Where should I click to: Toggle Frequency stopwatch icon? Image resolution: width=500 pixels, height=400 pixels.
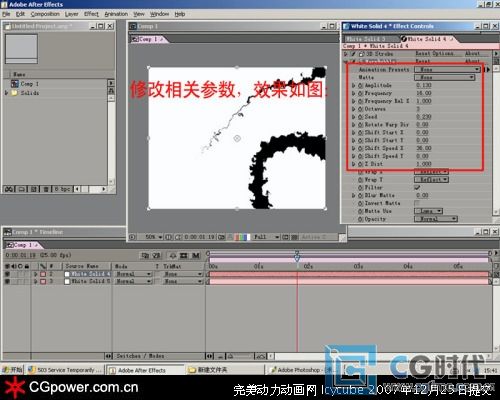(360, 93)
